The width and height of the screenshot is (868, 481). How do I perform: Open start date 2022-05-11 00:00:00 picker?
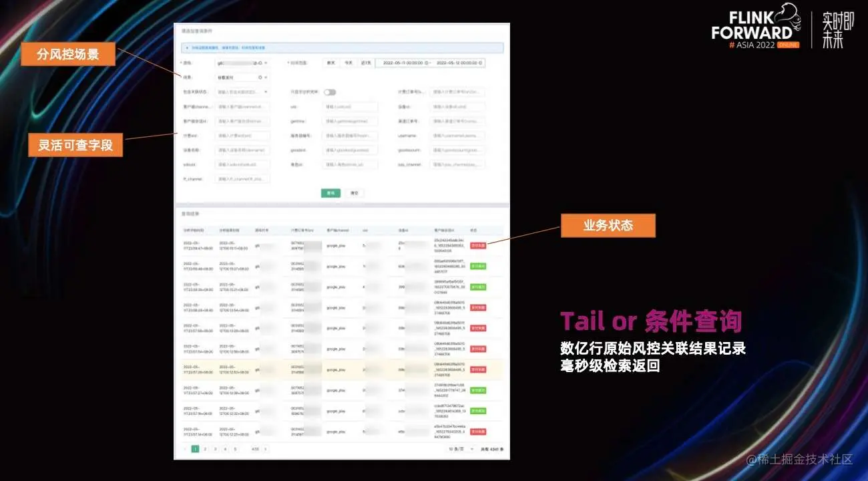point(403,63)
